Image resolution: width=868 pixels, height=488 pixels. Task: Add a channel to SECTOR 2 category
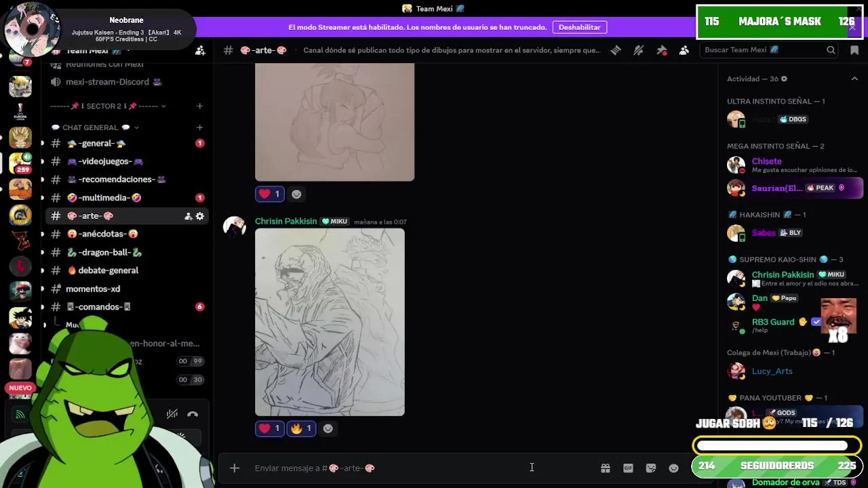tap(199, 106)
